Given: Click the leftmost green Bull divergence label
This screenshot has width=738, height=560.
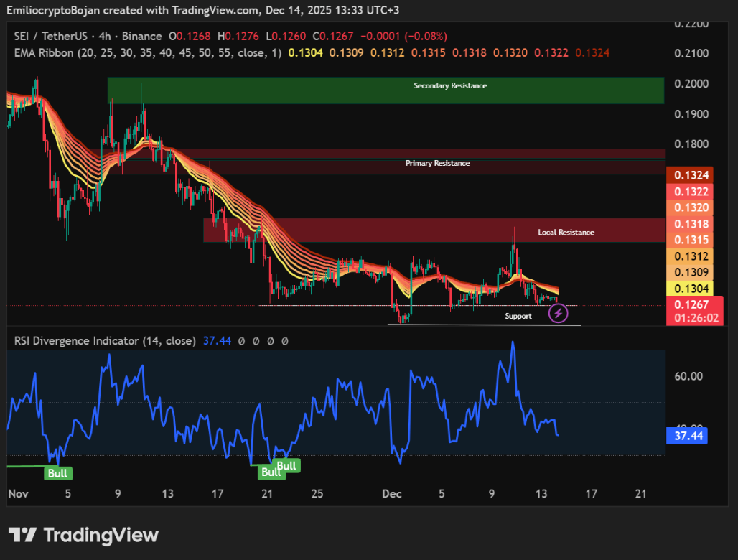Looking at the screenshot, I should [57, 472].
